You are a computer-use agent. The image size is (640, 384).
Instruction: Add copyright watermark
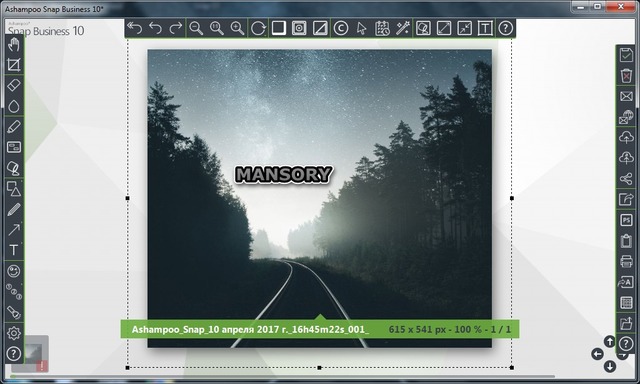coord(341,28)
